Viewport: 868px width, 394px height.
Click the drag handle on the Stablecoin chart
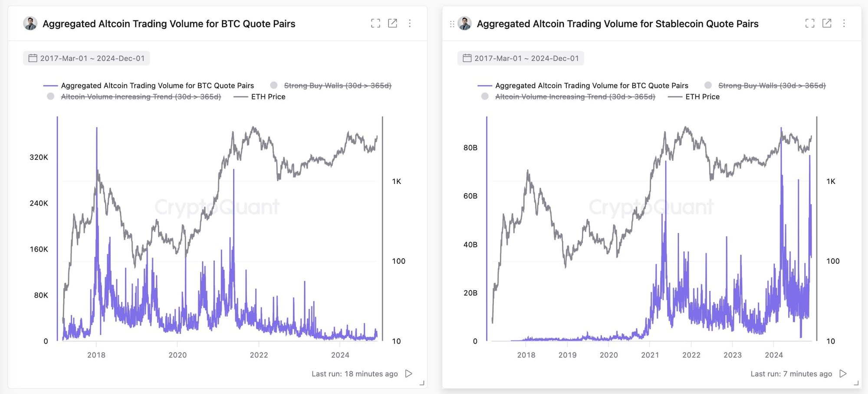click(452, 23)
